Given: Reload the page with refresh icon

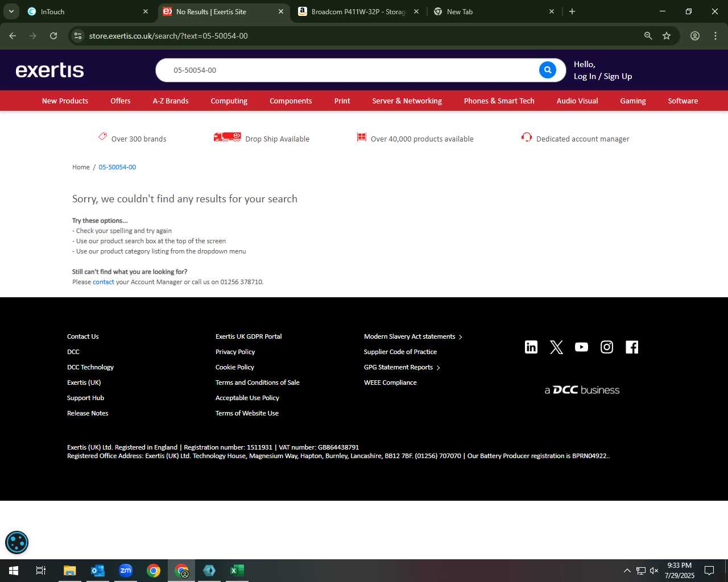Looking at the screenshot, I should point(53,36).
